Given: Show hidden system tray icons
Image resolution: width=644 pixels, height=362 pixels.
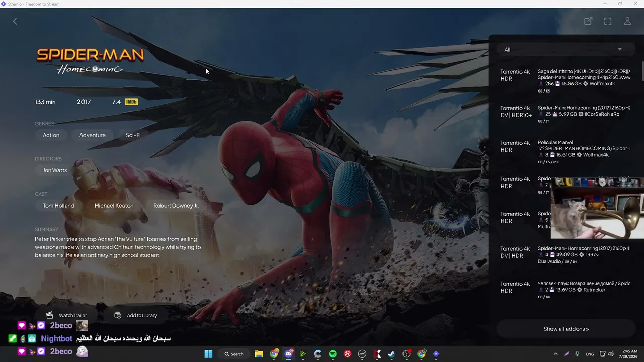Looking at the screenshot, I should tap(555, 354).
